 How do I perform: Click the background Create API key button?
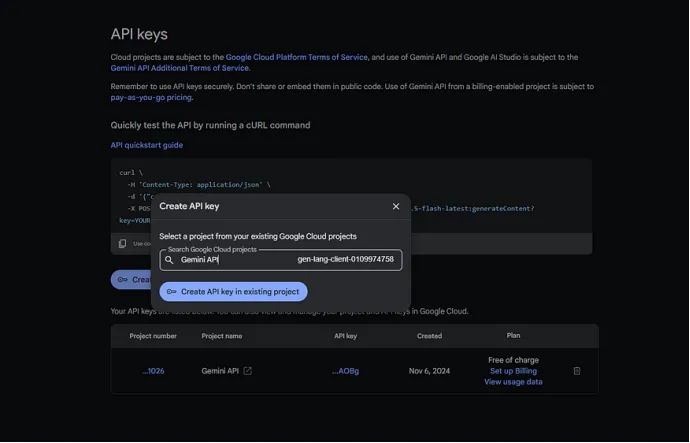[131, 280]
